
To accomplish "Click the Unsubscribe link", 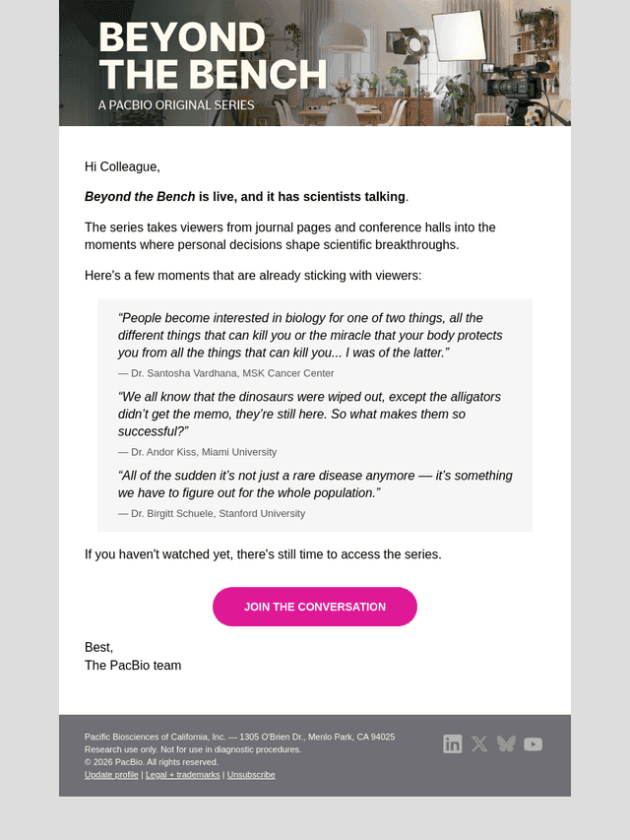I will (251, 775).
